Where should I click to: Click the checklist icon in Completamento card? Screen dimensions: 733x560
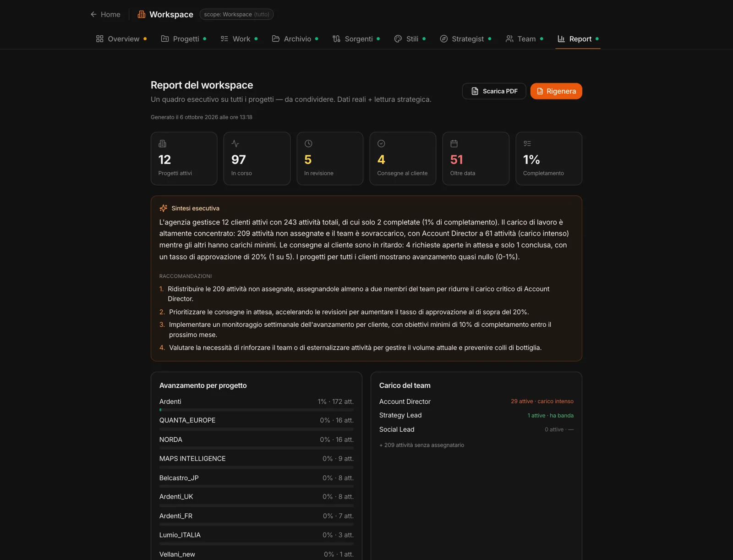pos(527,143)
